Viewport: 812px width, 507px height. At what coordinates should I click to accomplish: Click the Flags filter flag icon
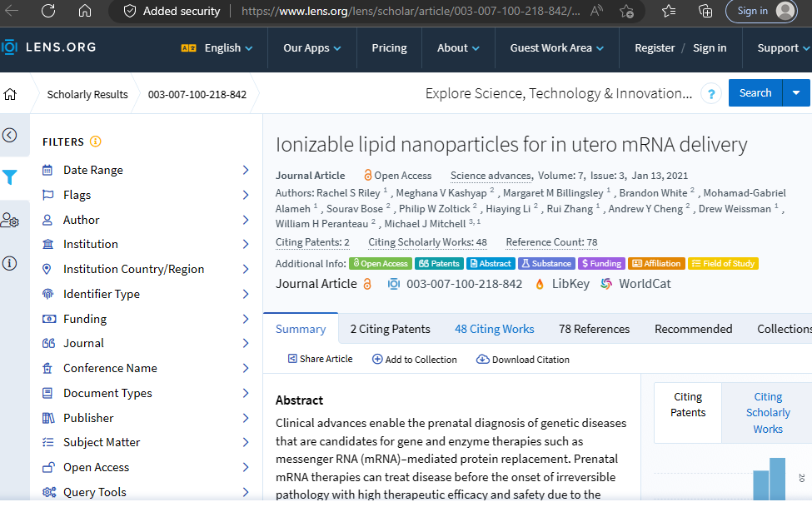point(47,195)
